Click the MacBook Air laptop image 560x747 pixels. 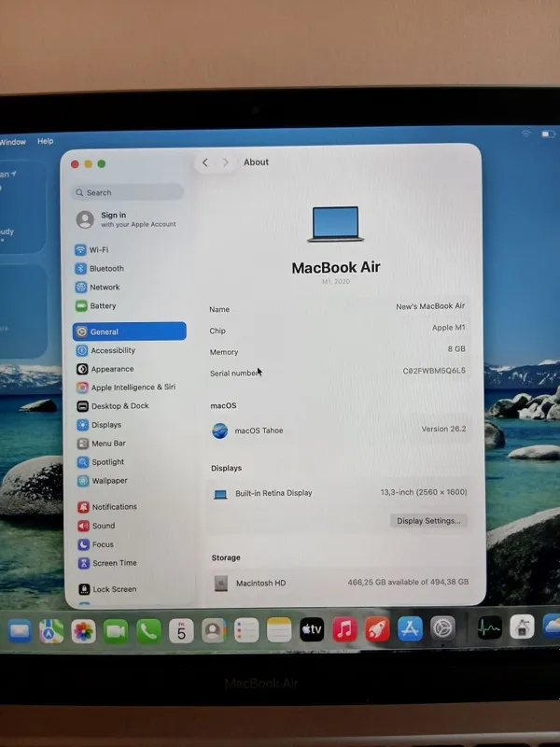(x=336, y=224)
